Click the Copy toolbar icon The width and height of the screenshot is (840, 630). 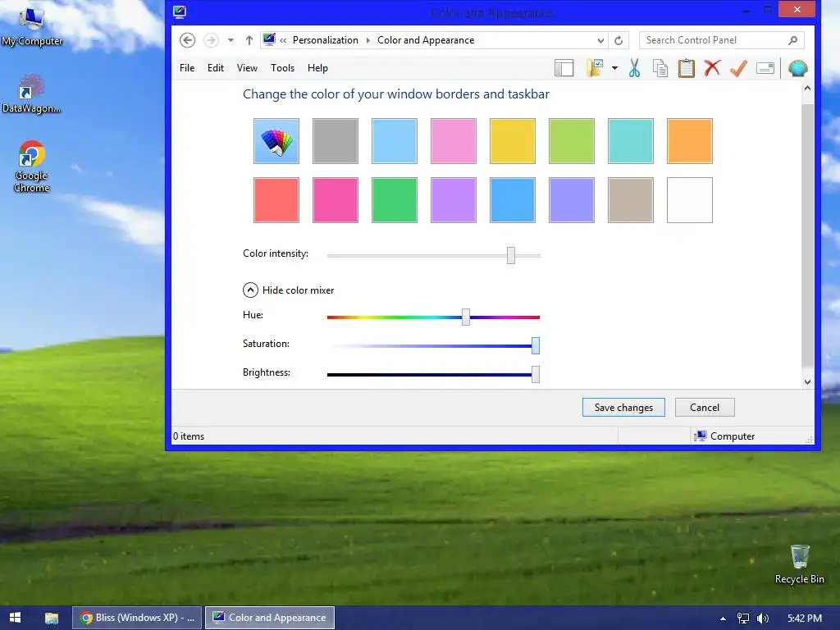point(660,69)
